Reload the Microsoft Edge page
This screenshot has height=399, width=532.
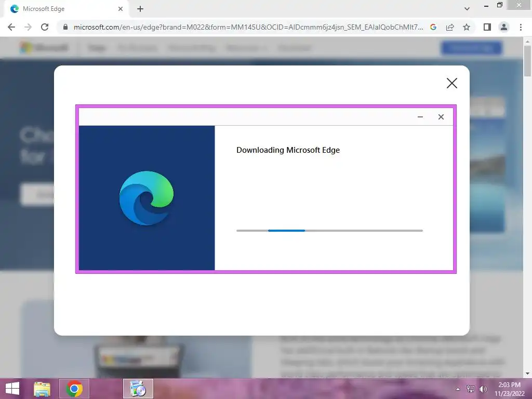(x=45, y=27)
